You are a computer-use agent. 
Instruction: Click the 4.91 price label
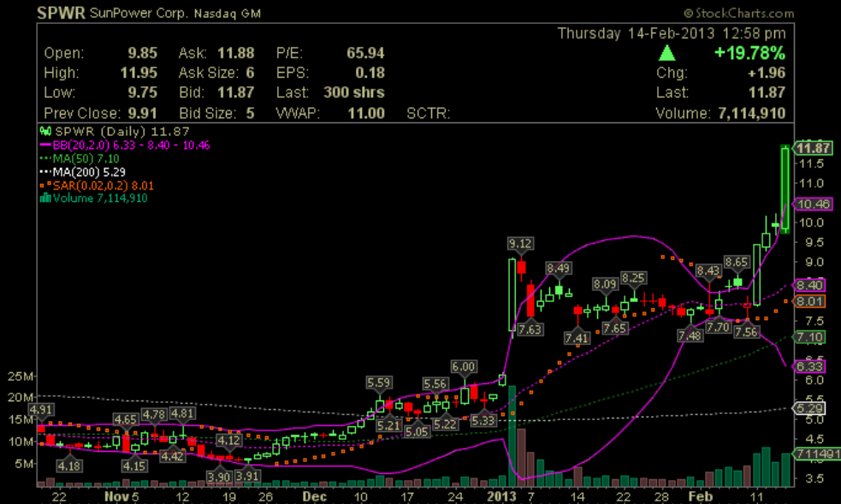point(41,410)
